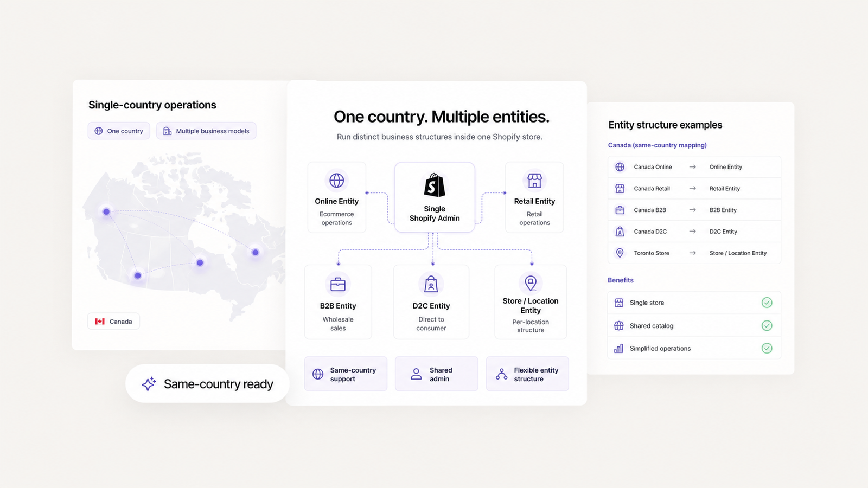
Task: Click the node icon beside Flexible entity structure
Action: pos(502,374)
